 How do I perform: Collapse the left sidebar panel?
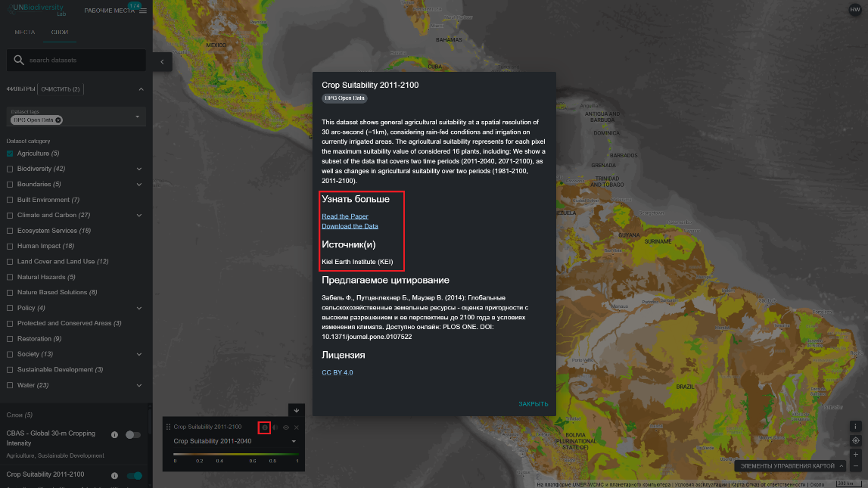tap(162, 61)
